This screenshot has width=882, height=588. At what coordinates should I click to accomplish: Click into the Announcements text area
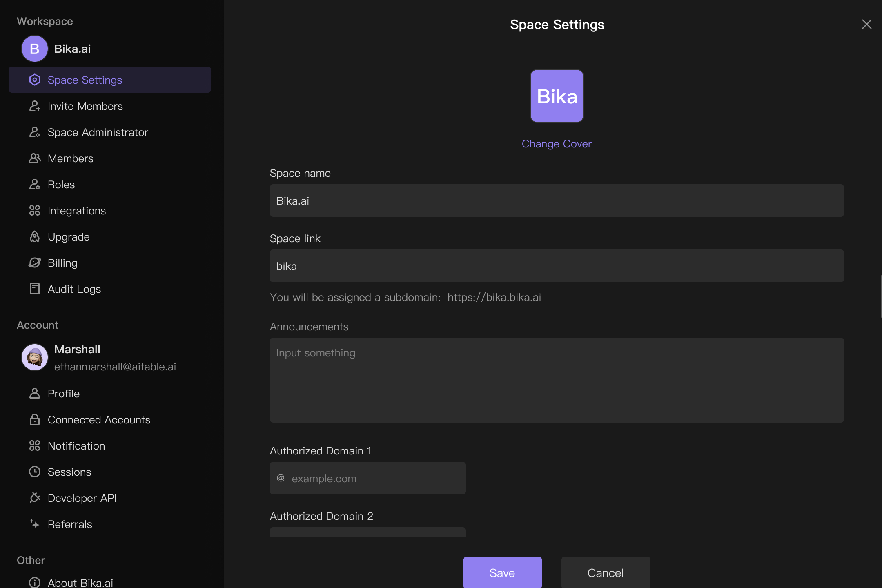557,380
